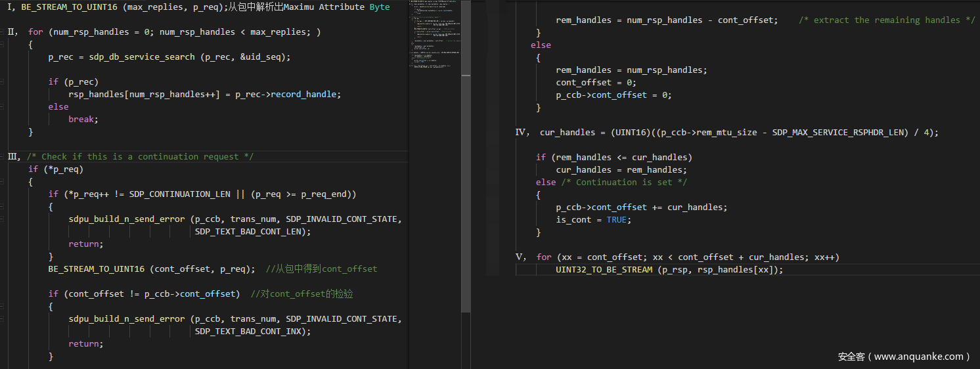Click the 'extract the remaining handles' comment
This screenshot has height=369, width=980.
[887, 20]
